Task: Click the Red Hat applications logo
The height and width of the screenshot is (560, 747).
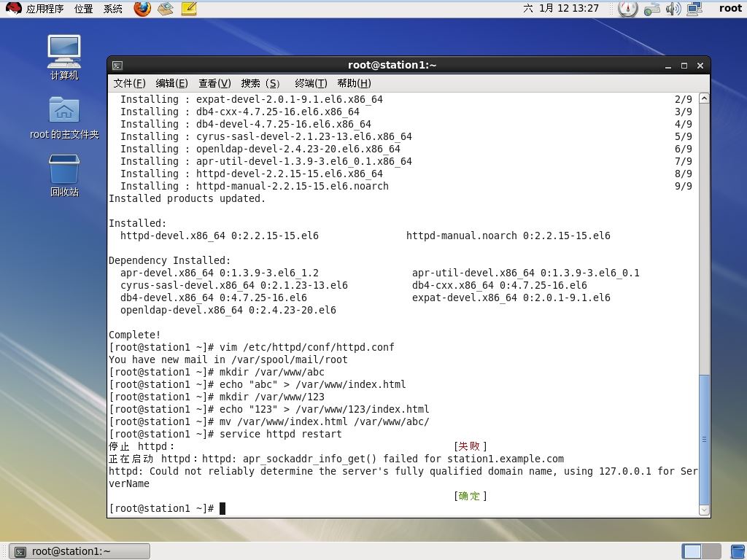Action: point(13,8)
